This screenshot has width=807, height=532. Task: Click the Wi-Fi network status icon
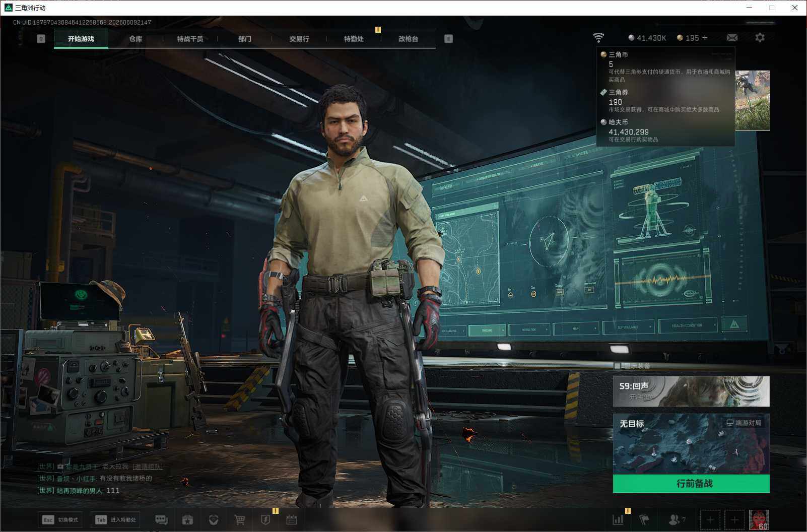pos(598,38)
